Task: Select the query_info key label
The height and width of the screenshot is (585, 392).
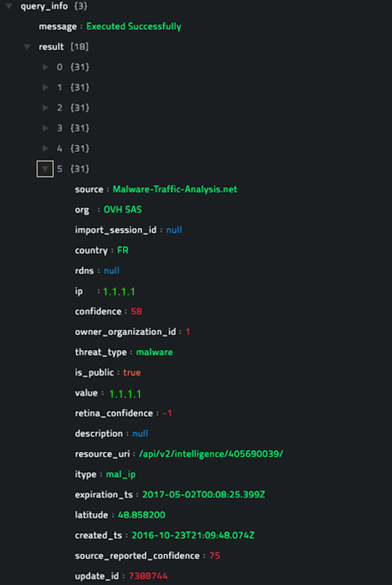Action: tap(45, 6)
